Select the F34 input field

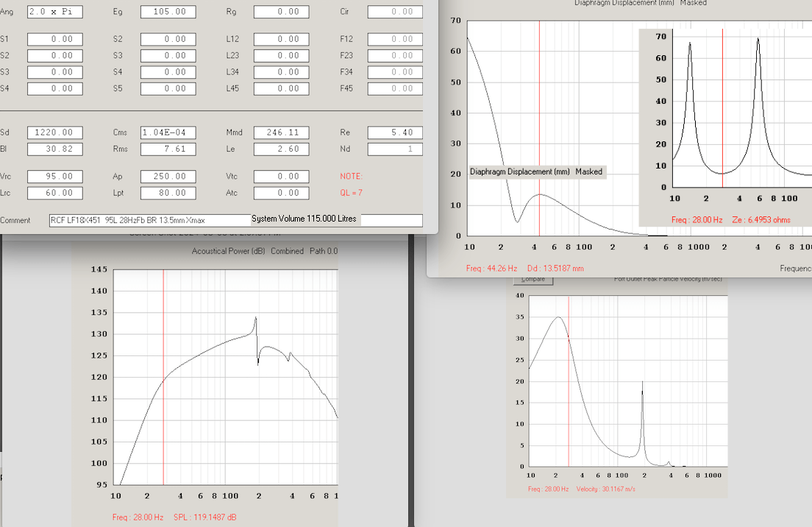[x=395, y=72]
